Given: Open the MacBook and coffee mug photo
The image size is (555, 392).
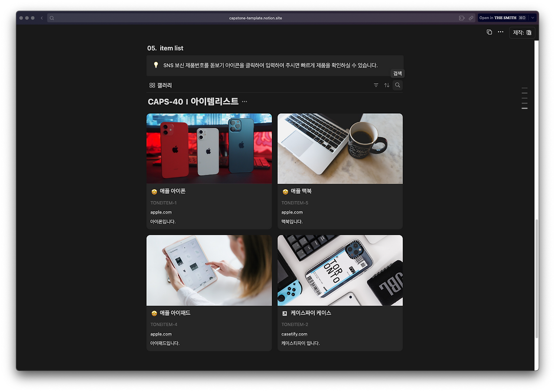Looking at the screenshot, I should 340,149.
